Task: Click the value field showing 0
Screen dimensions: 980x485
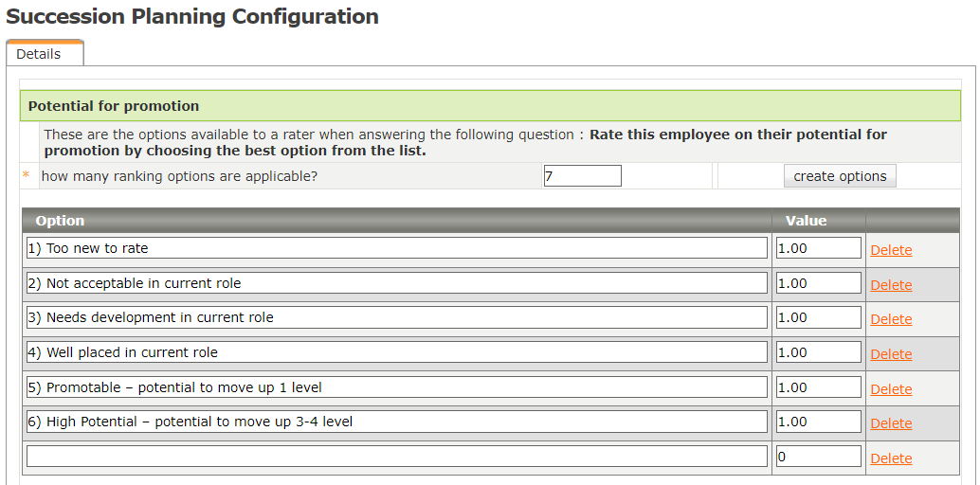Action: [818, 457]
